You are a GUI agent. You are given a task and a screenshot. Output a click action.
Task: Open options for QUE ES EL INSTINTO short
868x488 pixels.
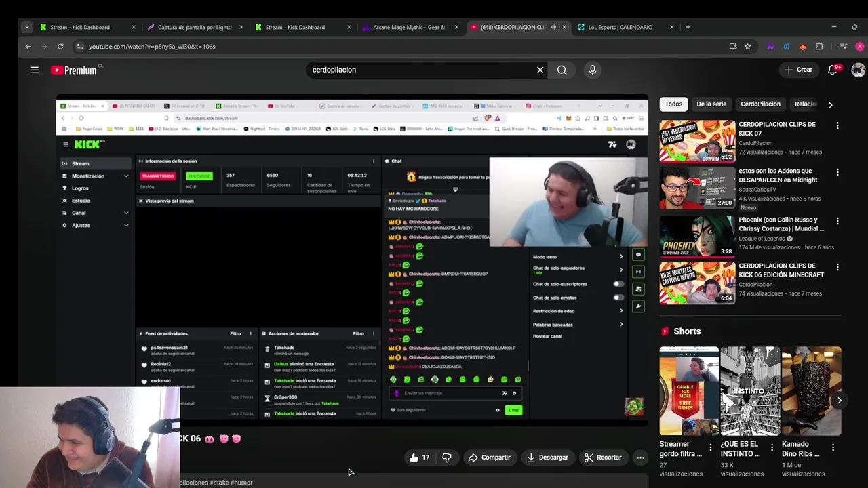click(x=772, y=447)
